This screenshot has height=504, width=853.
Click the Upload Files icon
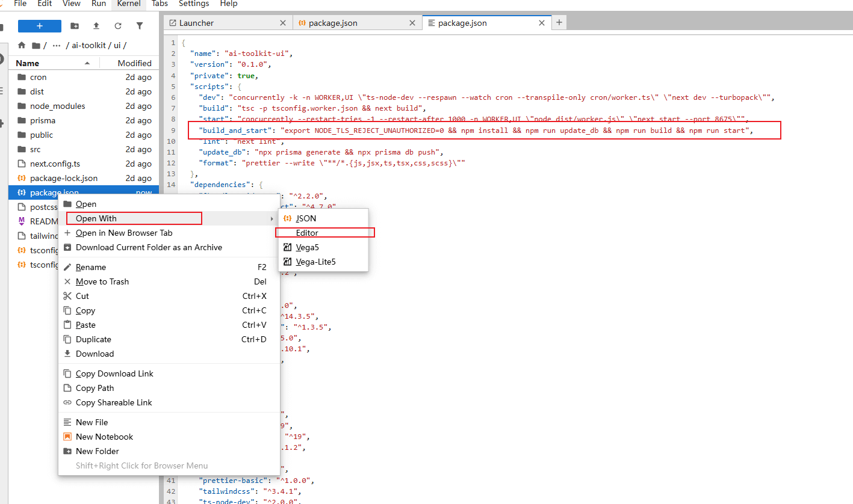tap(96, 26)
